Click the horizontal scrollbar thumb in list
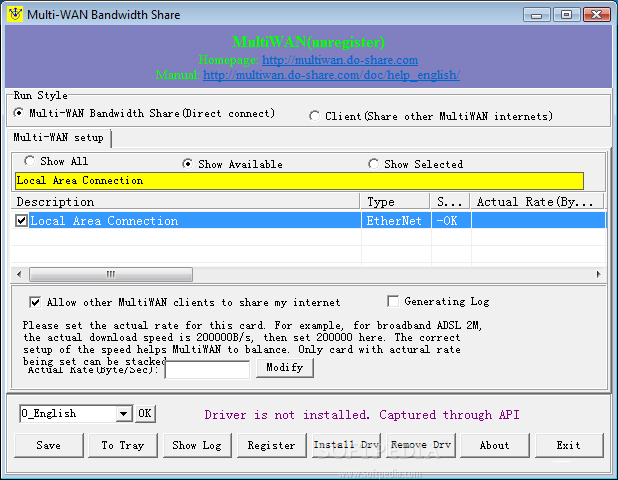 pyautogui.click(x=111, y=274)
